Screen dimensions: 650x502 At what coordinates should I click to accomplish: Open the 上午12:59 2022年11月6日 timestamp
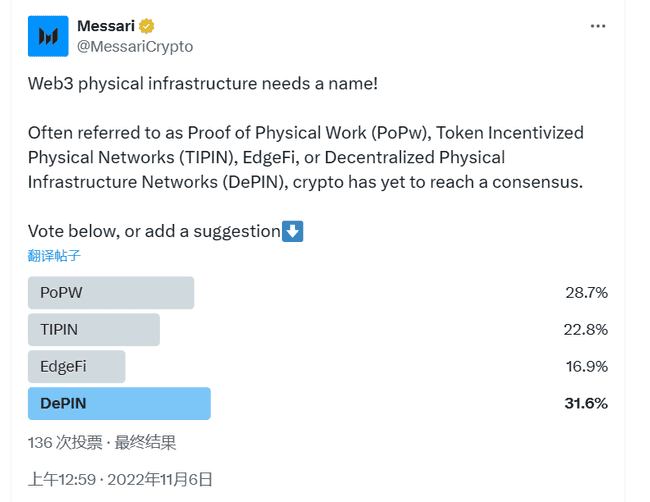[120, 479]
